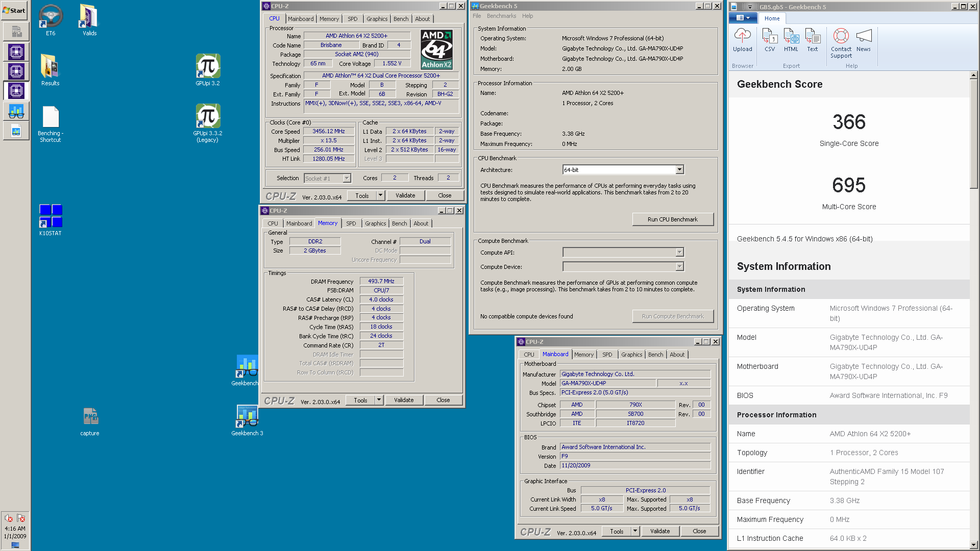Click the BIOS Date 11/20/2009 field
The height and width of the screenshot is (551, 980).
coord(635,465)
